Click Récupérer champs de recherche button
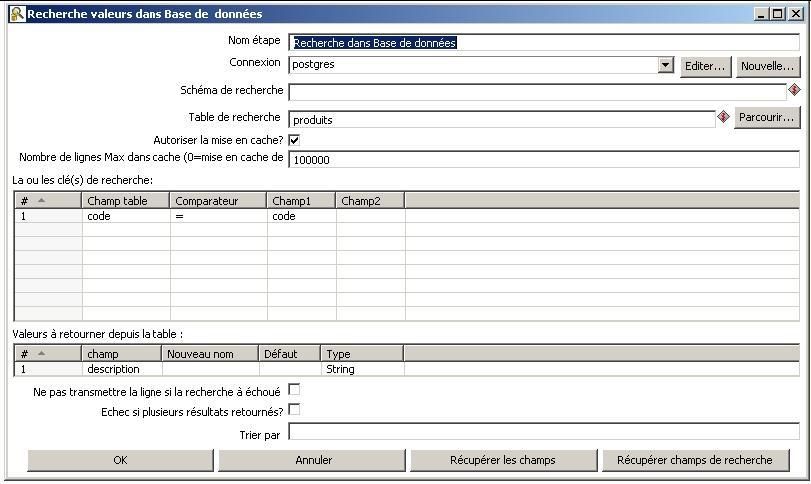Viewport: 811px width, 484px height. (694, 460)
